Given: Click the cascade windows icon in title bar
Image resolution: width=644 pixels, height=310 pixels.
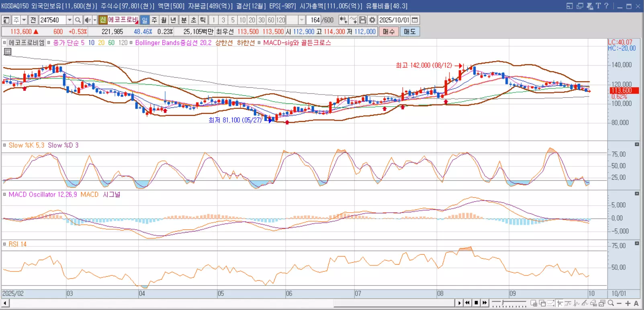Looking at the screenshot, I should tap(580, 6).
